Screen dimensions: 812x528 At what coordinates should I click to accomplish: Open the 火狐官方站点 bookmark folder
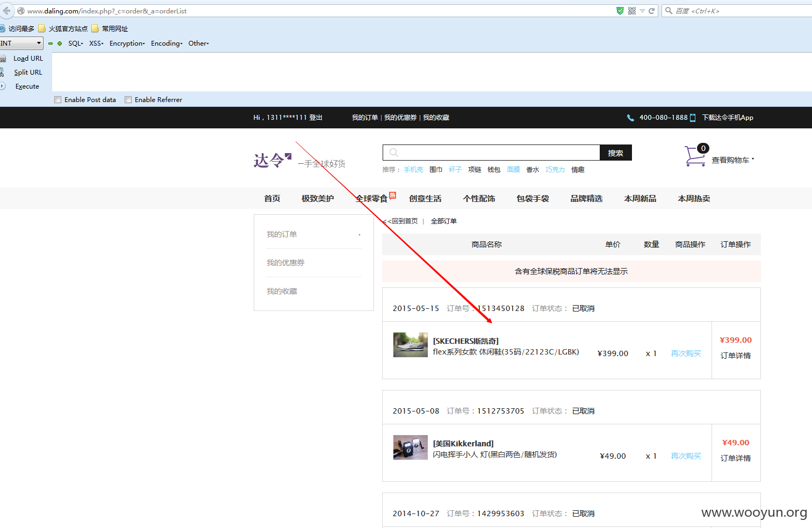pyautogui.click(x=63, y=28)
